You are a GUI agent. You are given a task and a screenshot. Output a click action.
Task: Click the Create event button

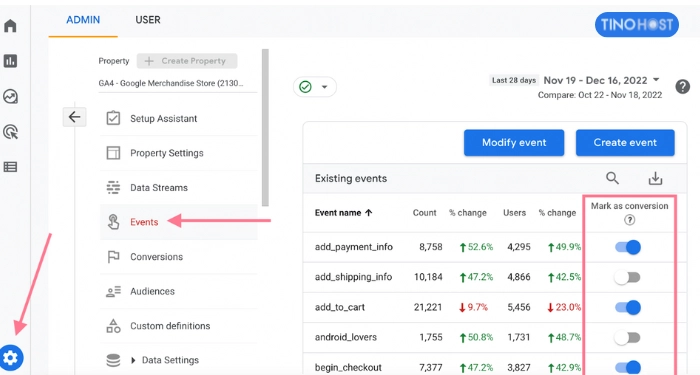[625, 142]
